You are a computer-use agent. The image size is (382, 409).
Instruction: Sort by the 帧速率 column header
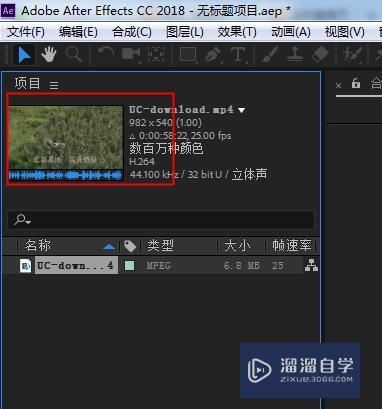tap(292, 246)
